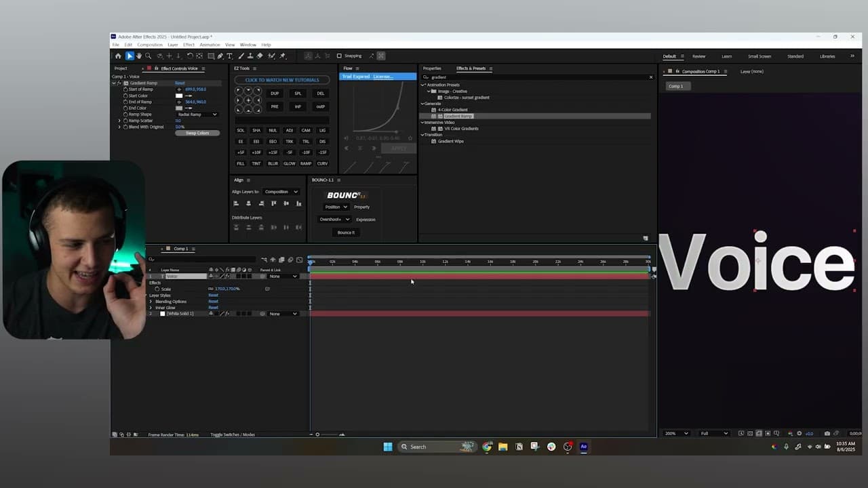Expand the Blending Options property group
Viewport: 868px width, 488px height.
pyautogui.click(x=151, y=302)
